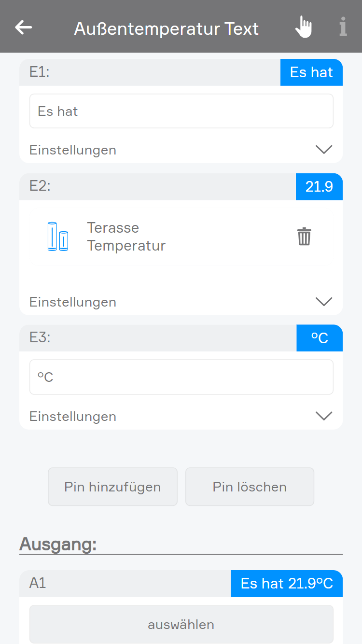Image resolution: width=362 pixels, height=644 pixels.
Task: Click the E1 'Es hat' text field
Action: click(x=181, y=111)
